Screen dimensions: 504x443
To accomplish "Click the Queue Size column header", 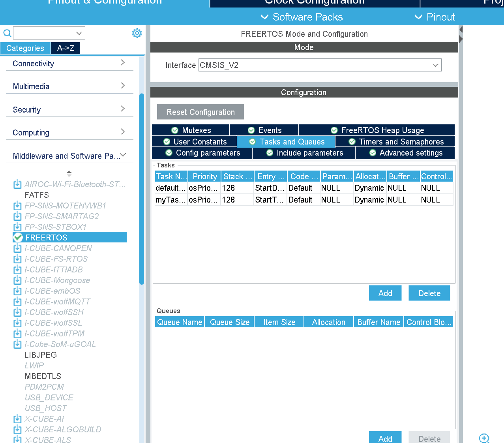I will click(x=229, y=322).
